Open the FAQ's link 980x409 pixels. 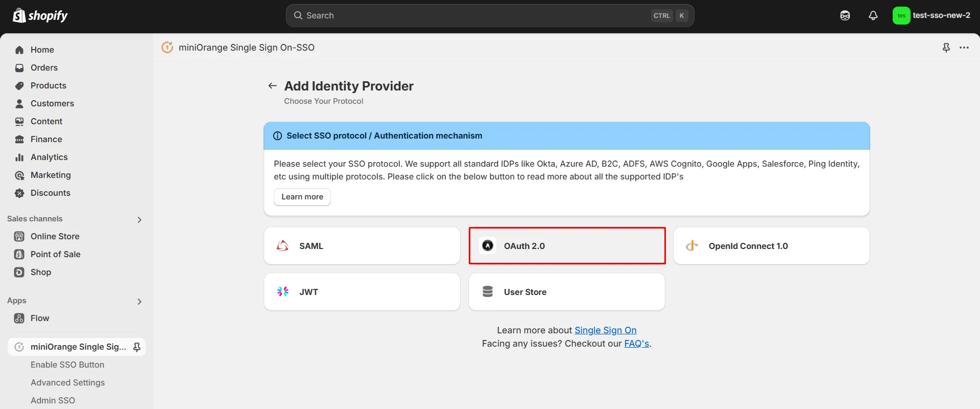click(x=637, y=344)
